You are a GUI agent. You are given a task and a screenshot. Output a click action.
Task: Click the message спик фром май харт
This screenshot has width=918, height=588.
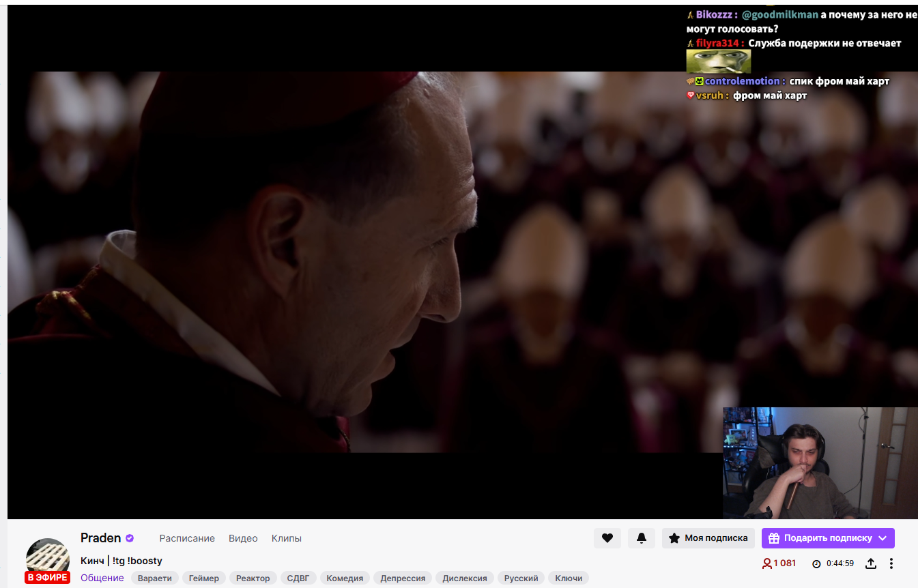point(840,81)
